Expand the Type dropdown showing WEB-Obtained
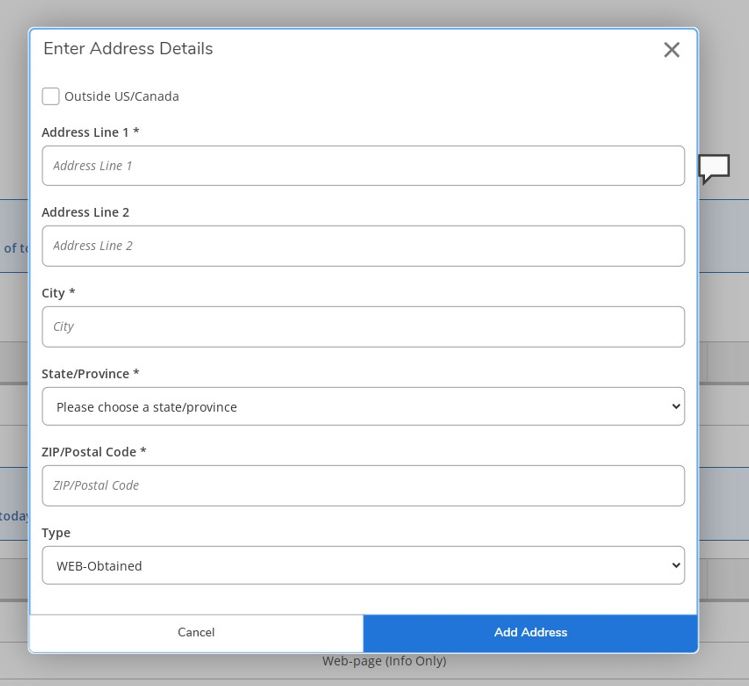Image resolution: width=749 pixels, height=686 pixels. coord(363,566)
